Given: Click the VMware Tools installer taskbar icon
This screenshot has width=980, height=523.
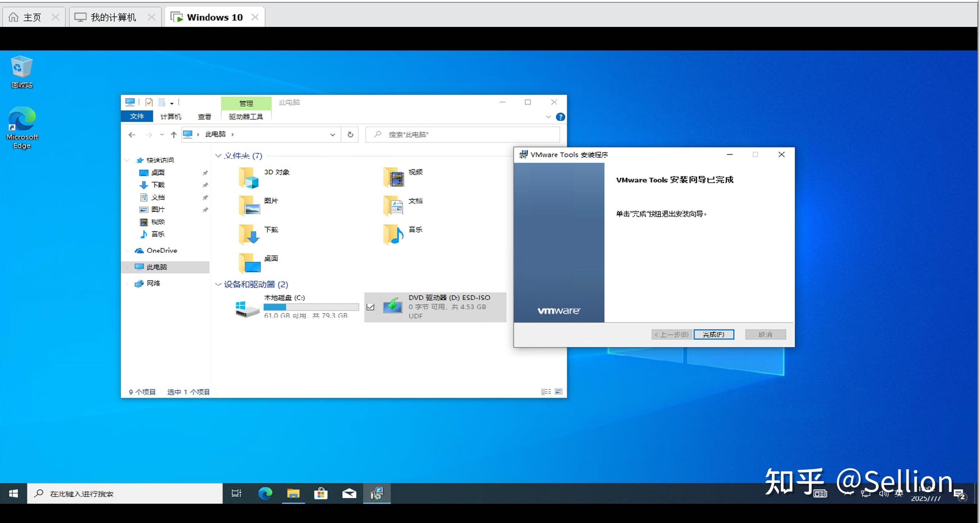Looking at the screenshot, I should point(377,493).
